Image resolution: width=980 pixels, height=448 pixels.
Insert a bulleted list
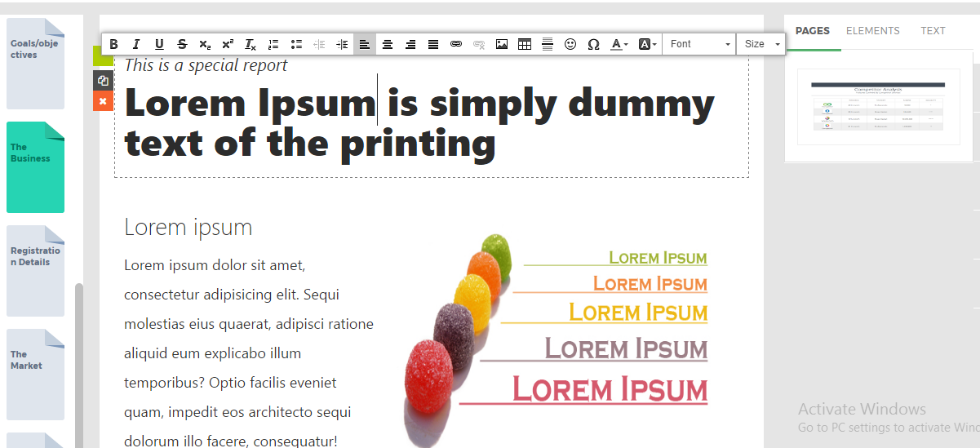[x=296, y=44]
